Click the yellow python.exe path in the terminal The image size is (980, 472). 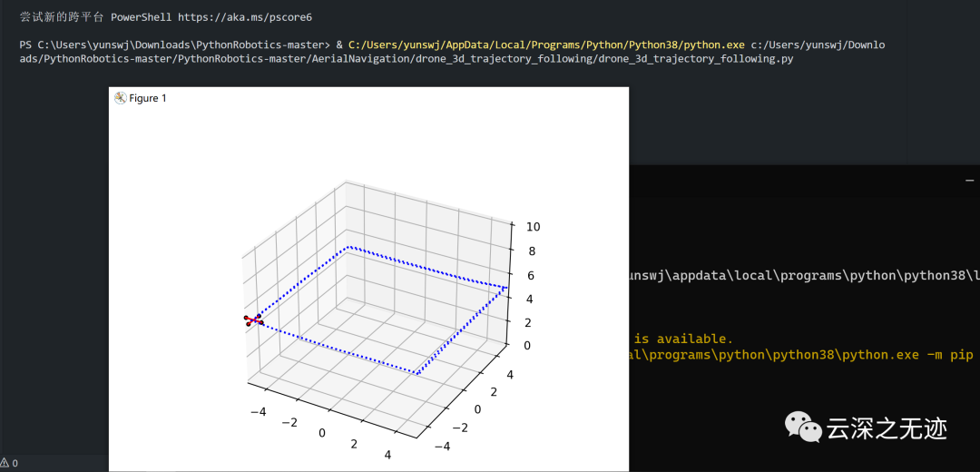(x=547, y=45)
